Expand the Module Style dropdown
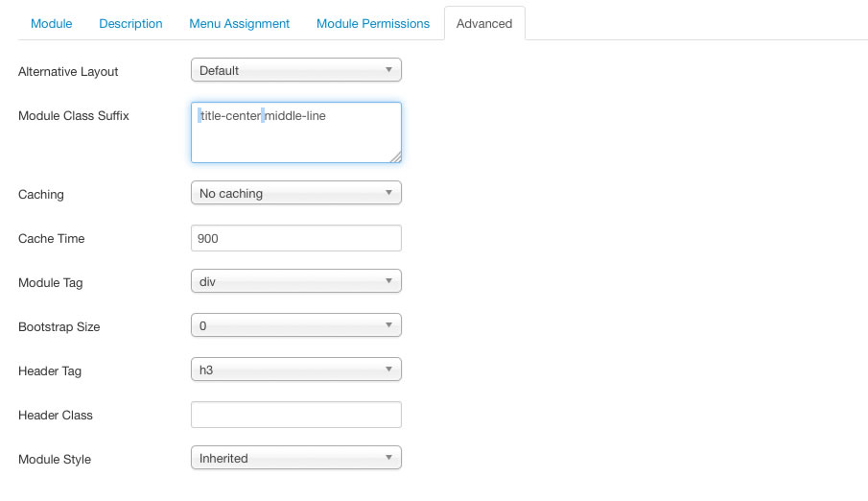 point(295,458)
